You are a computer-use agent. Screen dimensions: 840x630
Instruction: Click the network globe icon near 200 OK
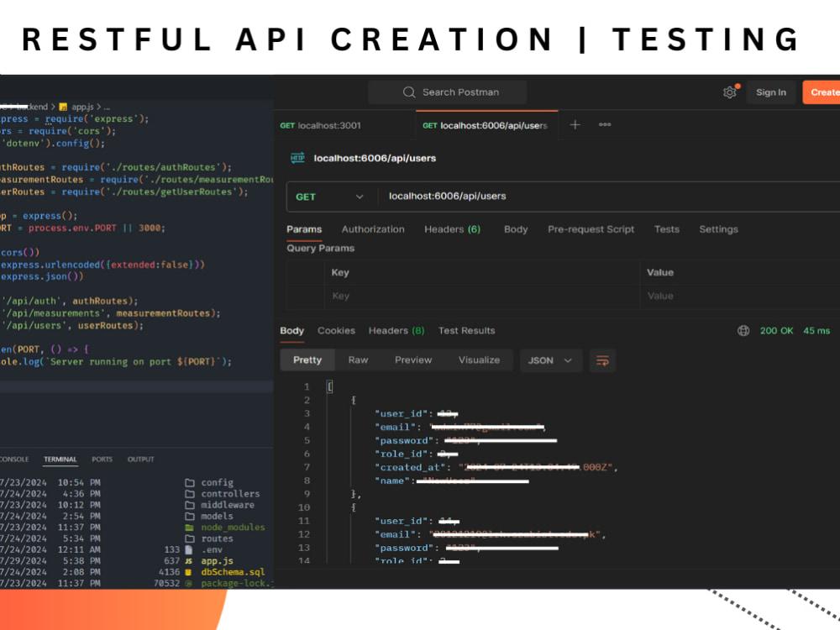pyautogui.click(x=743, y=330)
